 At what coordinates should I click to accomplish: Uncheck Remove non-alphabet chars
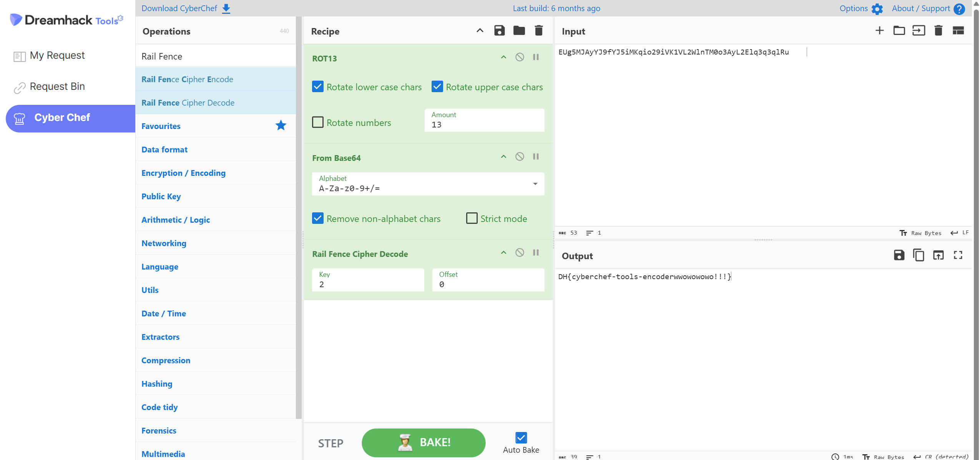click(318, 218)
